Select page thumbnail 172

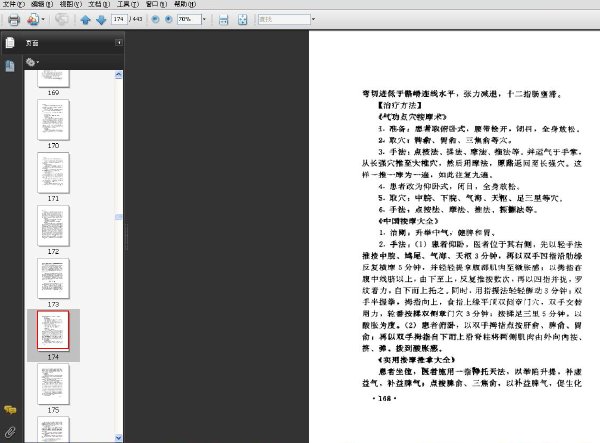(x=53, y=226)
